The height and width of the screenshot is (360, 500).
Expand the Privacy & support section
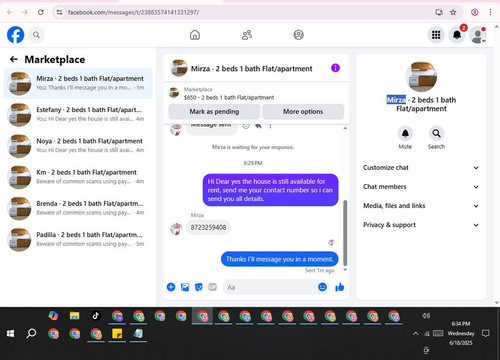point(421,225)
